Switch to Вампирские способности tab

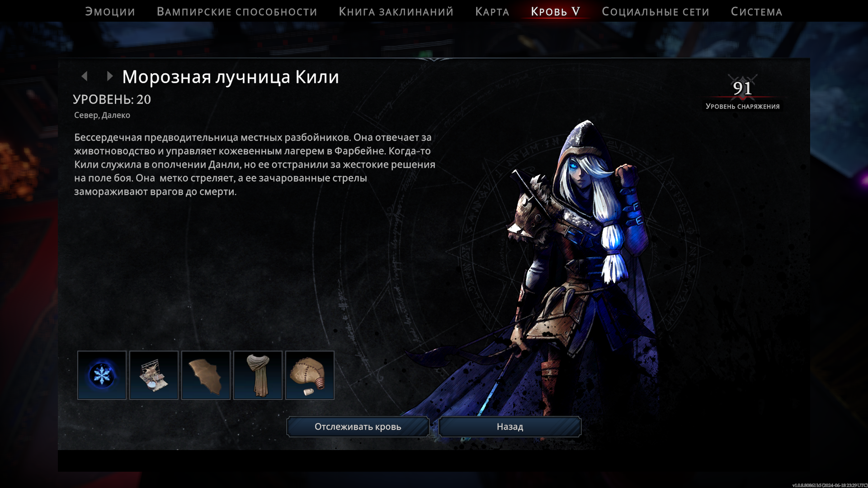point(237,12)
